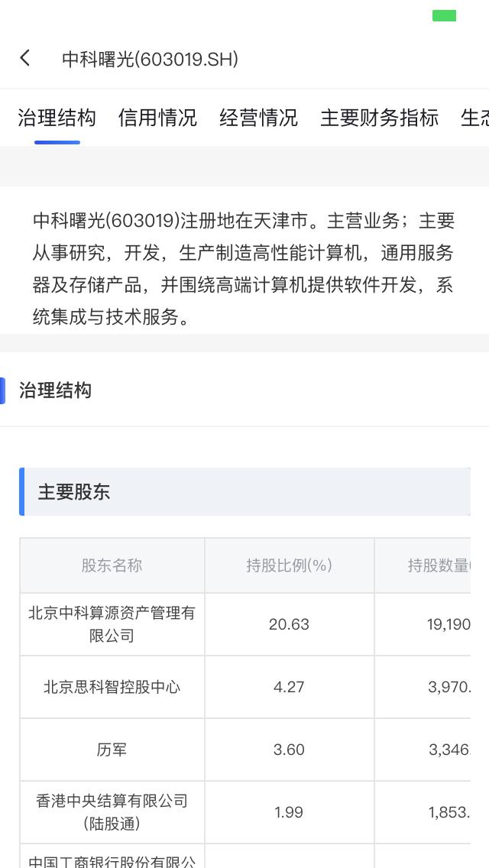Open the 经营情况 tab
This screenshot has height=868, width=489.
click(259, 118)
